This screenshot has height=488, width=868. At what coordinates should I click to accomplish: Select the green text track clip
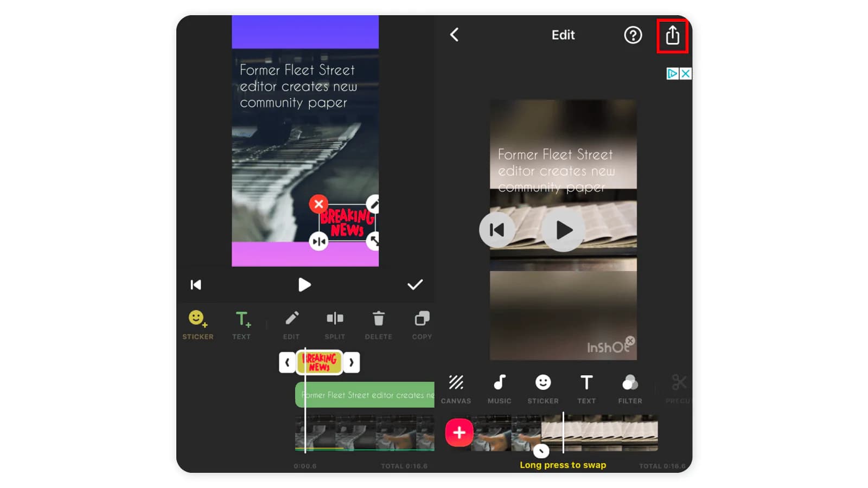click(x=365, y=395)
